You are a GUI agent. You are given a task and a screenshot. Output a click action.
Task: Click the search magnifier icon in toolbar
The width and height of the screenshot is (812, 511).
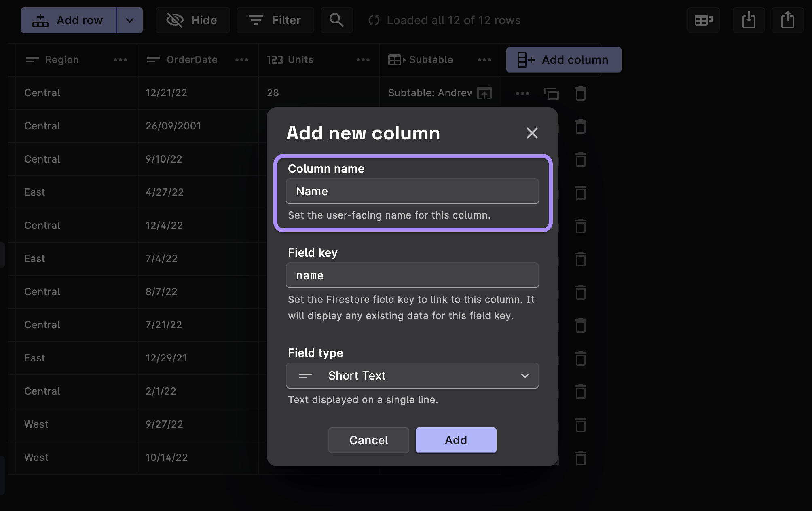[x=336, y=20]
